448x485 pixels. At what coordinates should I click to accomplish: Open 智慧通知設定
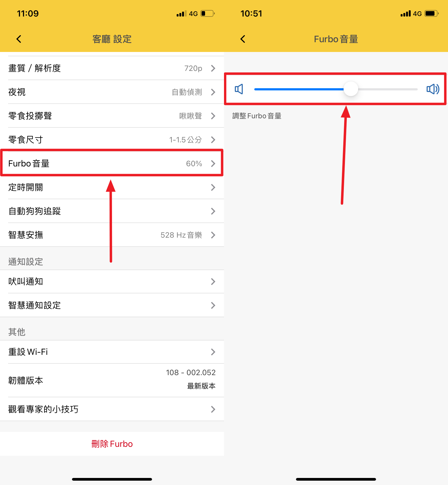pos(112,305)
